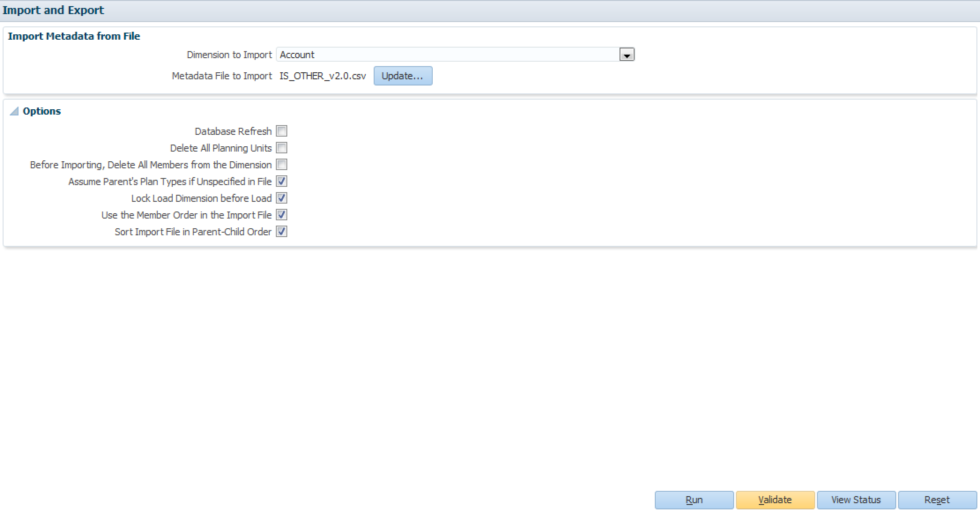Screen dimensions: 980x512
Task: Click the Validate button
Action: pos(775,500)
